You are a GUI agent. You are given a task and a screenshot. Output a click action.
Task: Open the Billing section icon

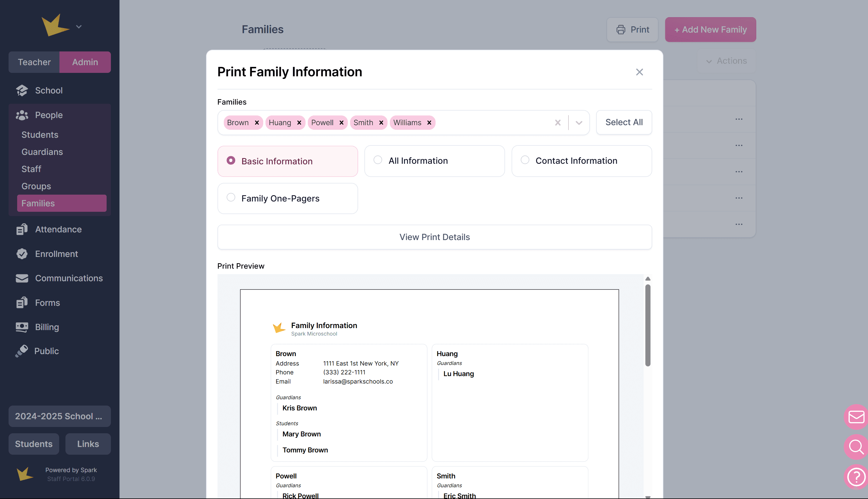(22, 327)
